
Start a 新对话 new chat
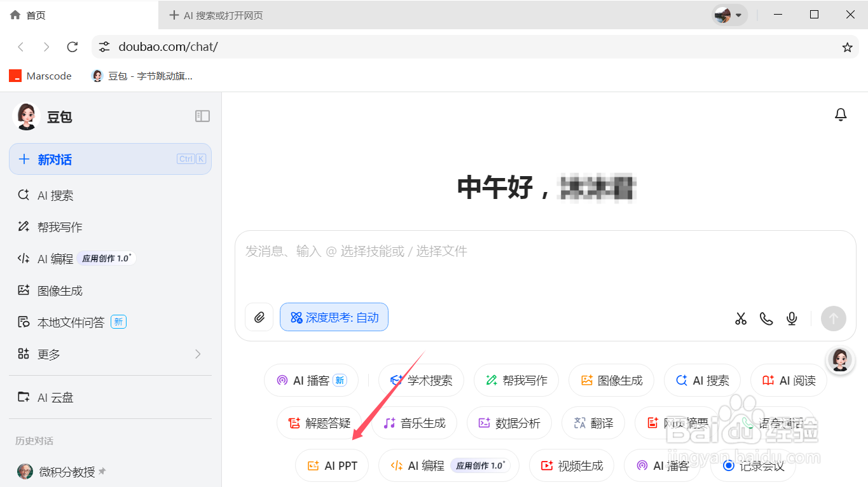coord(110,159)
